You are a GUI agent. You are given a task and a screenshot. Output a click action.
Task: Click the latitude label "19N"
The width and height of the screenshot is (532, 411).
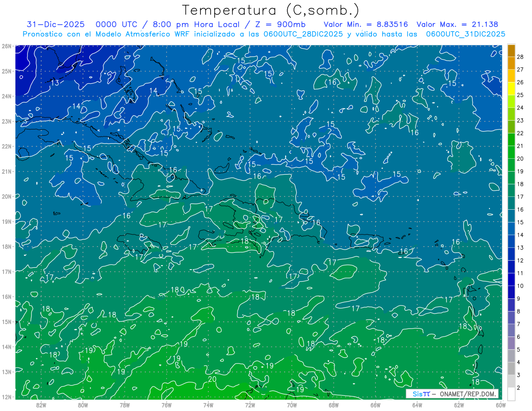pos(7,222)
